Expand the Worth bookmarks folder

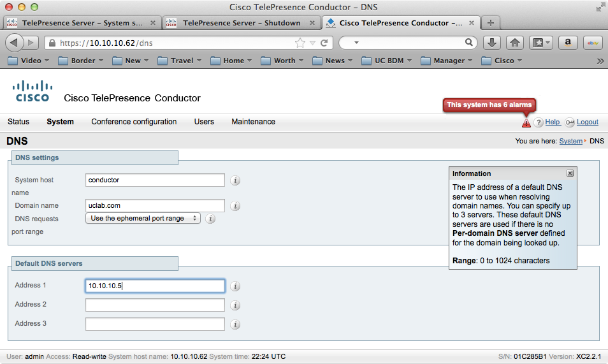point(282,61)
